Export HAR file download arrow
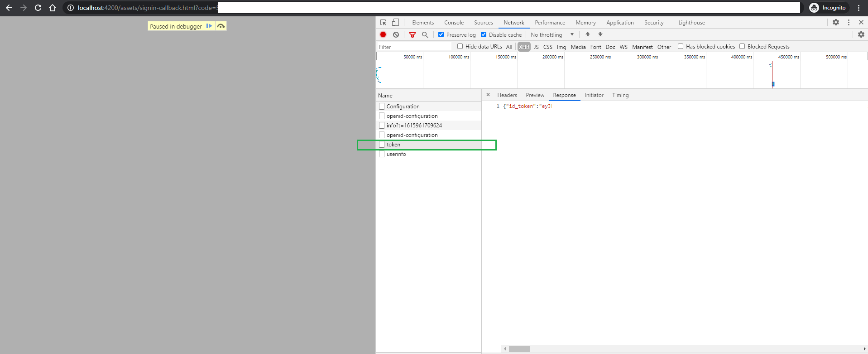The width and height of the screenshot is (868, 354). [600, 34]
